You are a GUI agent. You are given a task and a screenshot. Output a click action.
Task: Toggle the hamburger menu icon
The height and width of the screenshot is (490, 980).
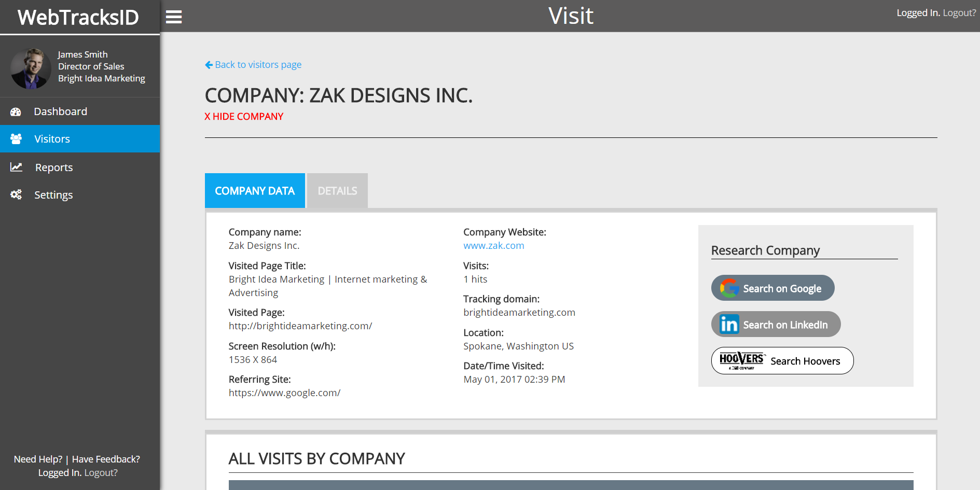pyautogui.click(x=174, y=17)
